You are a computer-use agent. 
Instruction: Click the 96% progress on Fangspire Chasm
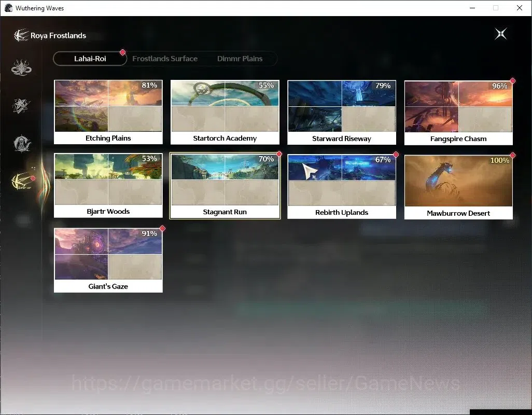click(x=499, y=86)
